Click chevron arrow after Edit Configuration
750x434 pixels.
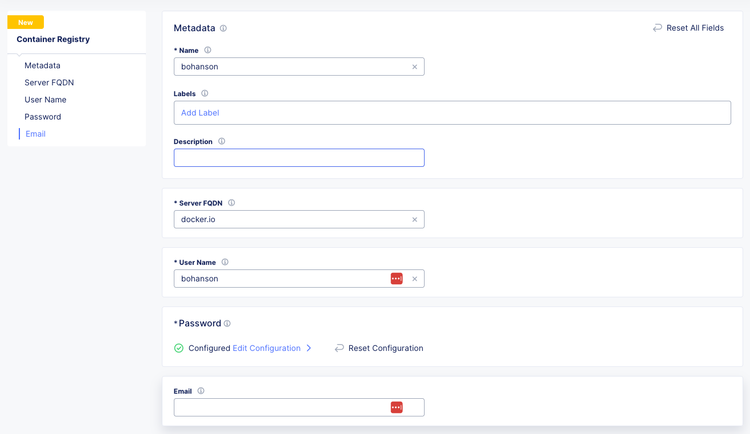pos(309,348)
